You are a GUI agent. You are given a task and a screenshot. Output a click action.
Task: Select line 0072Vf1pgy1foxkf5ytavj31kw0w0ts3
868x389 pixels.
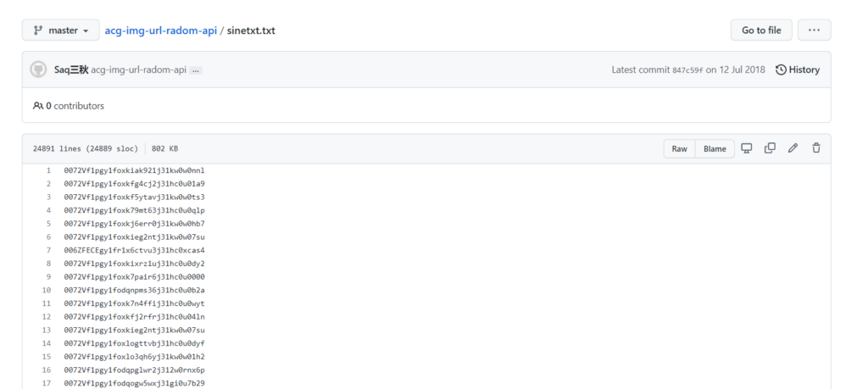tap(134, 197)
